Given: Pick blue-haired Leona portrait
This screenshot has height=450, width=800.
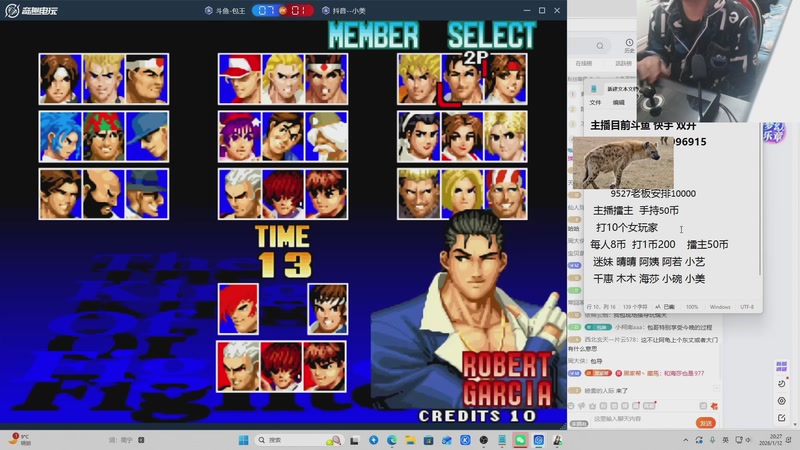Looking at the screenshot, I should click(60, 137).
